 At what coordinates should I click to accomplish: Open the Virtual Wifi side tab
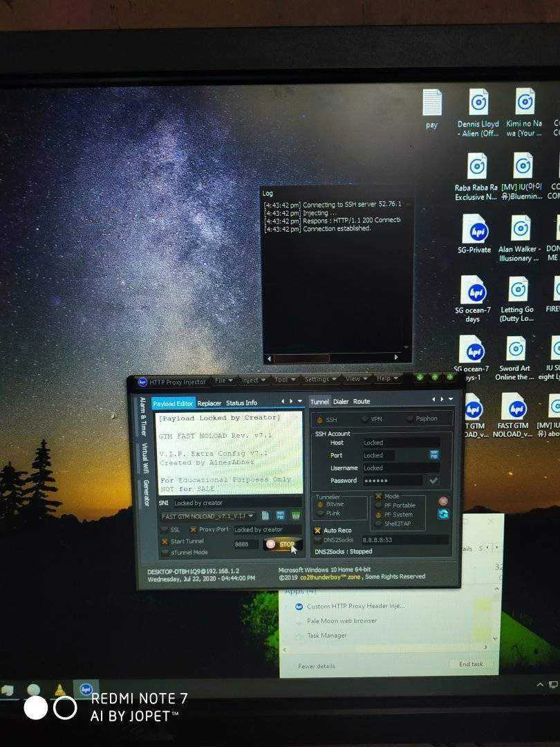(x=144, y=459)
